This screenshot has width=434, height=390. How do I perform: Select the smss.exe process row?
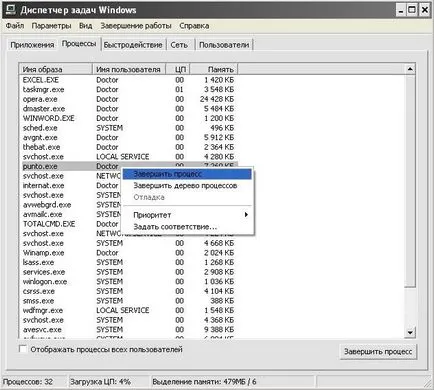pos(128,301)
